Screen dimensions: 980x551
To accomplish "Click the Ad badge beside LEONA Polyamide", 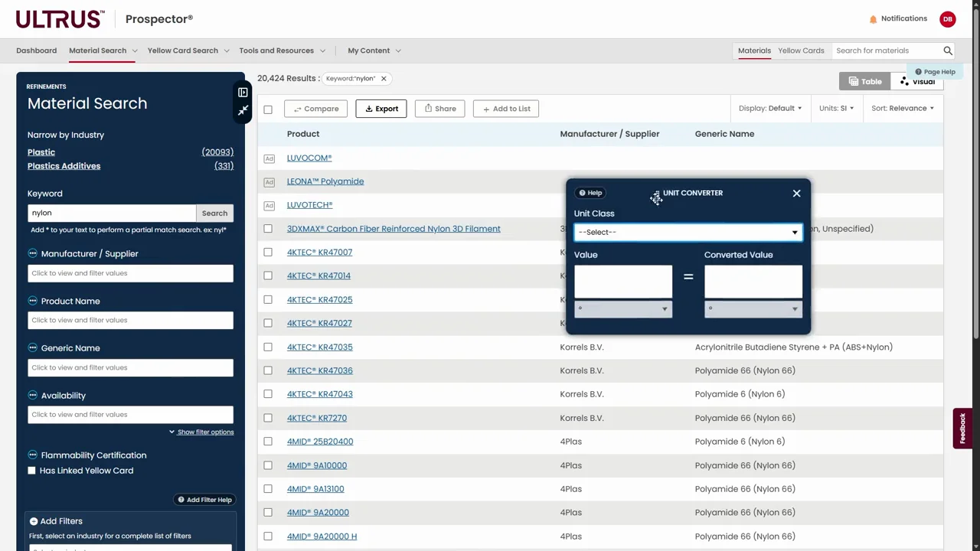I will pyautogui.click(x=269, y=182).
